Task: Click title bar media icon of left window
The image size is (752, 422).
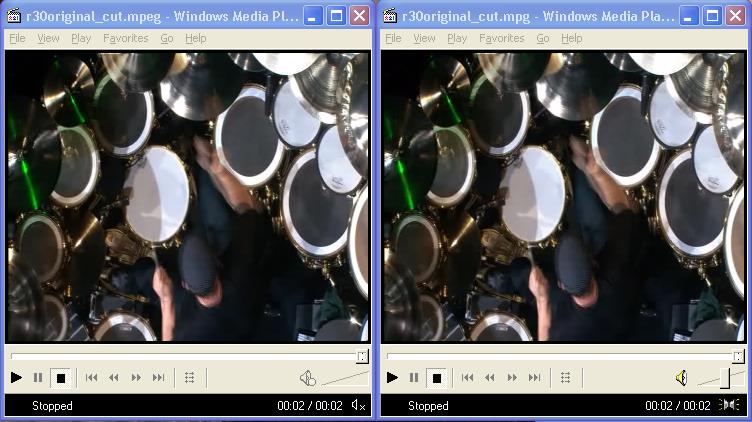Action: [14, 16]
